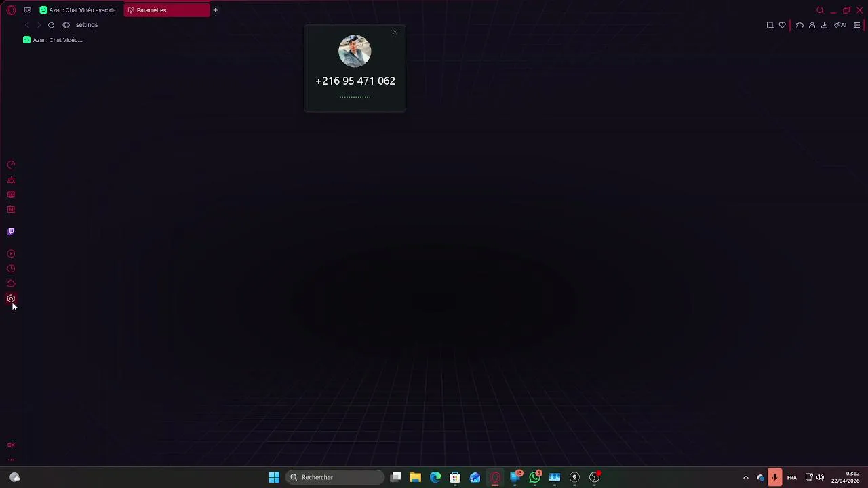Add page to bookmarks heart icon
Viewport: 868px width, 488px height.
[x=782, y=25]
